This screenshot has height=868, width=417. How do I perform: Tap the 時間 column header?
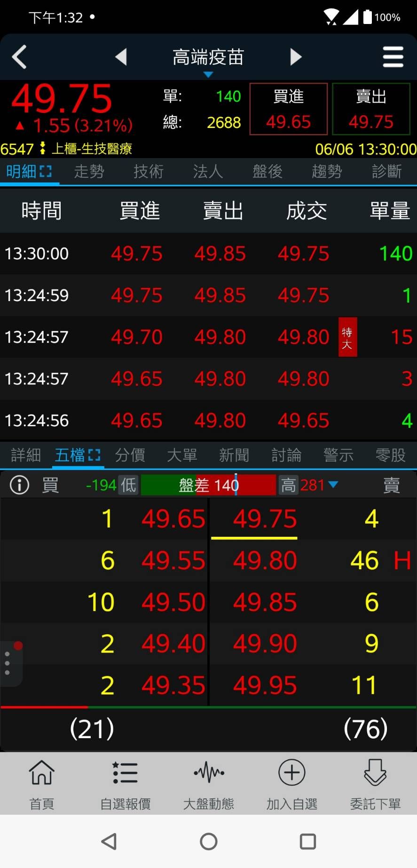42,210
